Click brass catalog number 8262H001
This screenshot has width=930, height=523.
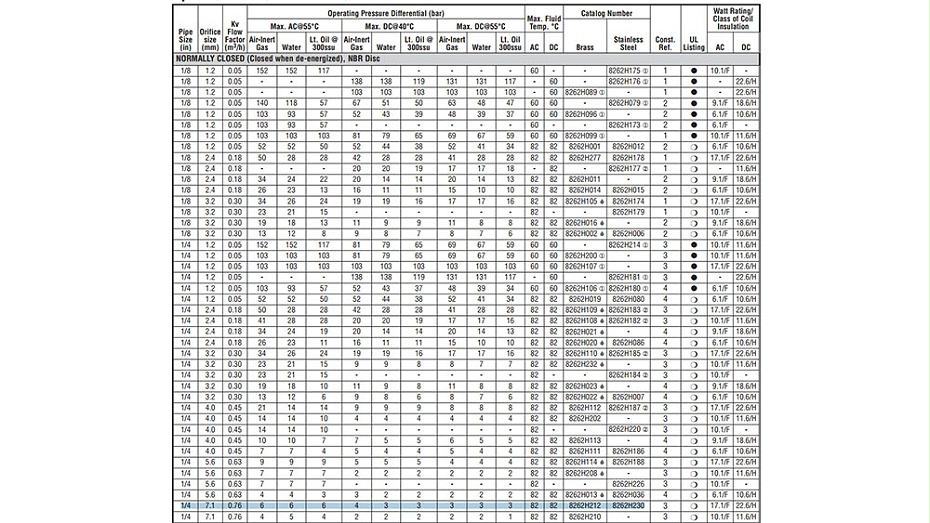tap(584, 146)
